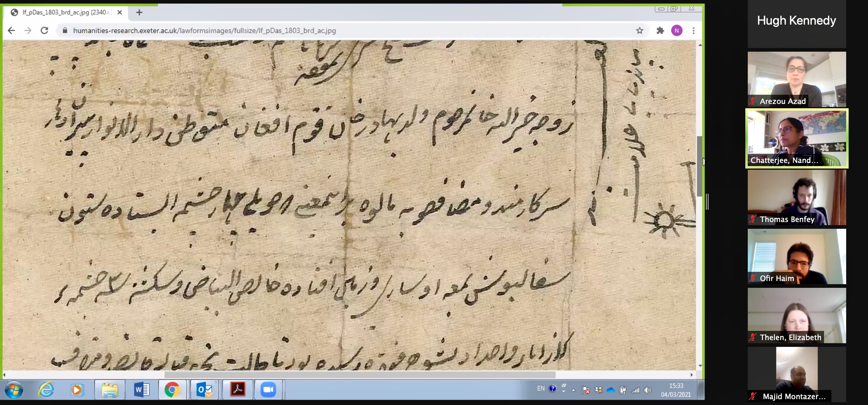Expand hidden icons in the system tray

(573, 390)
